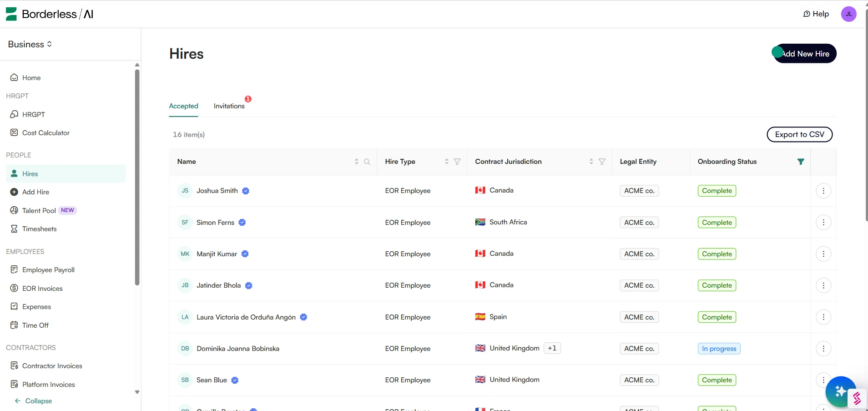Open the Name column search icon
This screenshot has width=868, height=411.
[x=367, y=162]
